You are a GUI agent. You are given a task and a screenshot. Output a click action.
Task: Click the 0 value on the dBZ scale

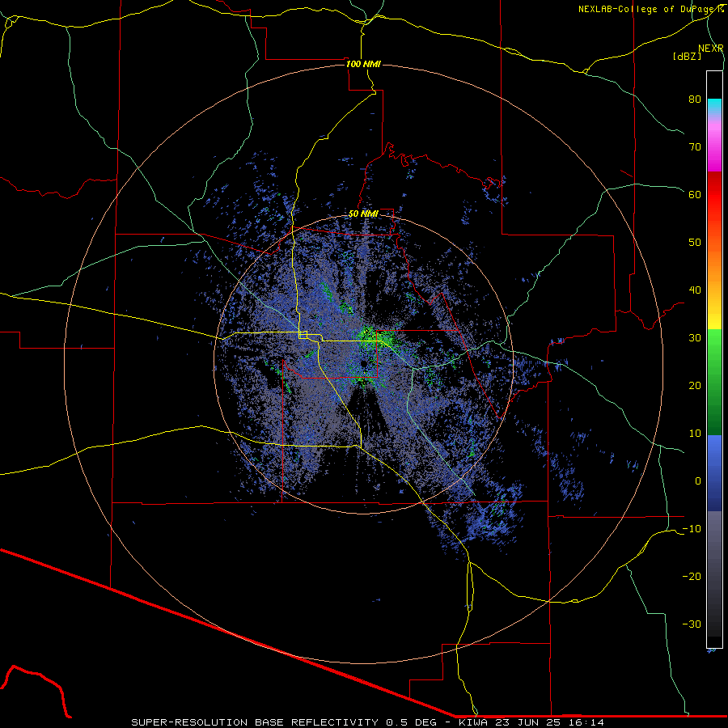(697, 481)
